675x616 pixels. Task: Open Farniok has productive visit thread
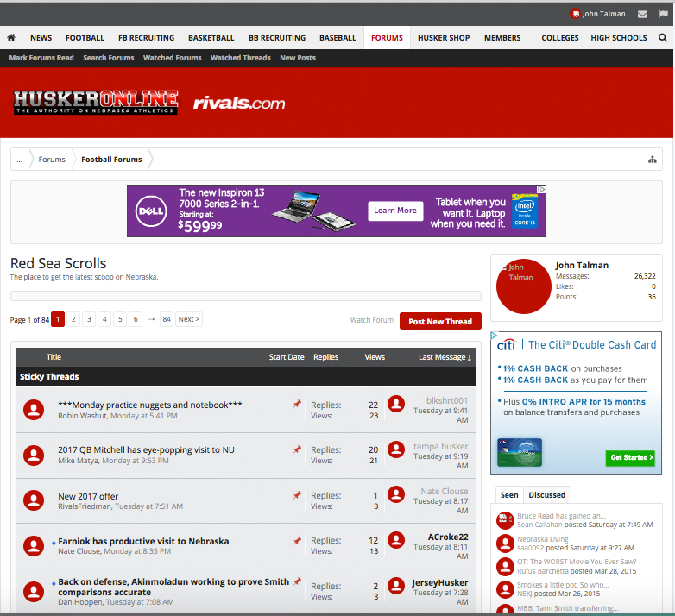143,541
